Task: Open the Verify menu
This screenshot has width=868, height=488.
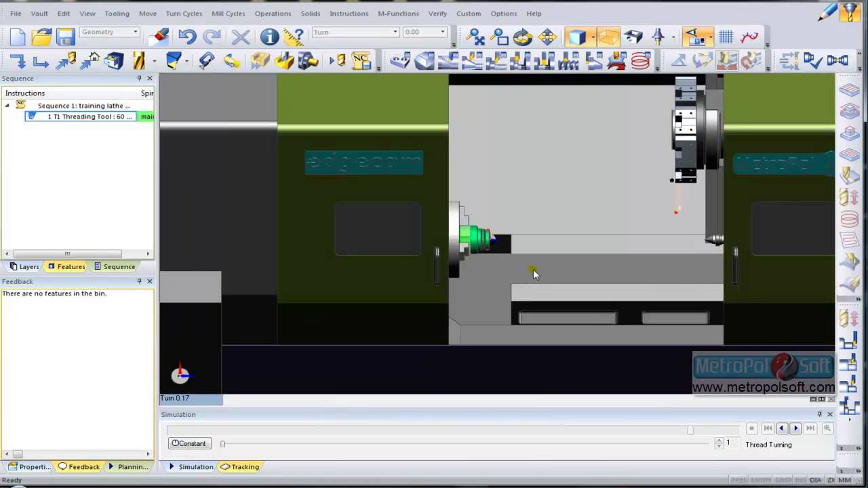Action: tap(437, 14)
